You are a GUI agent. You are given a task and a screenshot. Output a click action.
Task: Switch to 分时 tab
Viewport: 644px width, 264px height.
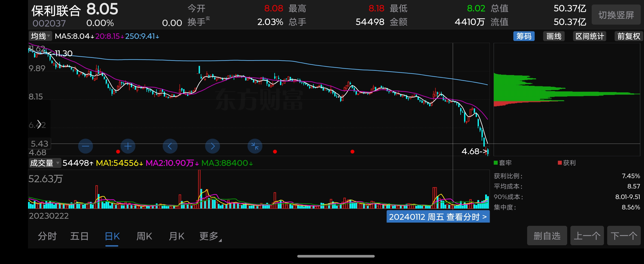coord(47,236)
